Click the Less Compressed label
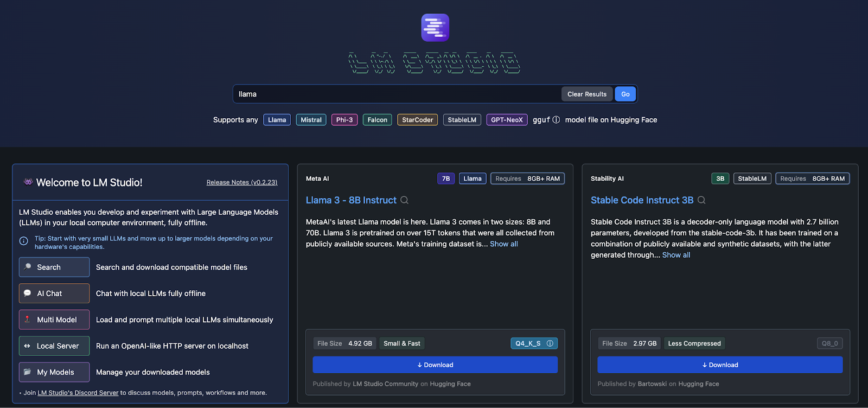Screen dimensions: 868x408 [x=694, y=343]
